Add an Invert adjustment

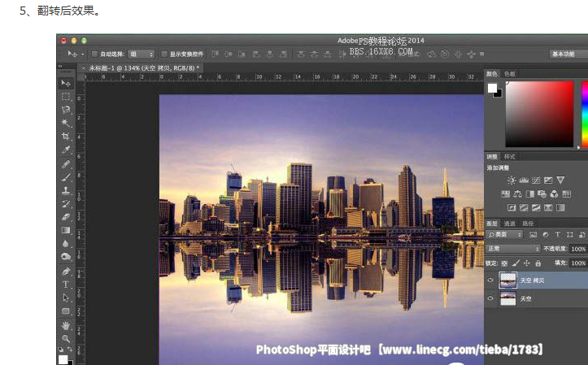coord(512,207)
